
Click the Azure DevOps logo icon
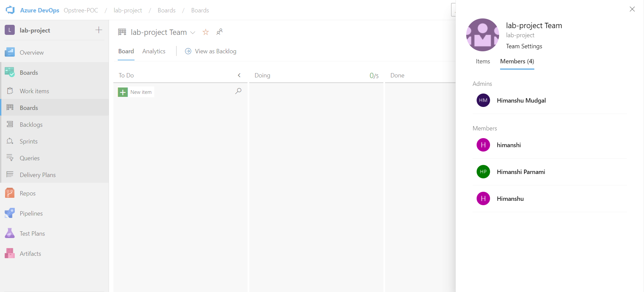(10, 10)
